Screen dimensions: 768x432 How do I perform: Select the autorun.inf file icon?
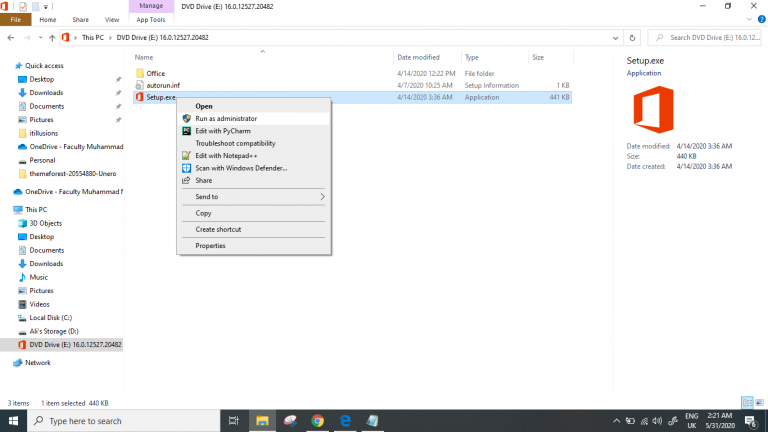click(140, 85)
